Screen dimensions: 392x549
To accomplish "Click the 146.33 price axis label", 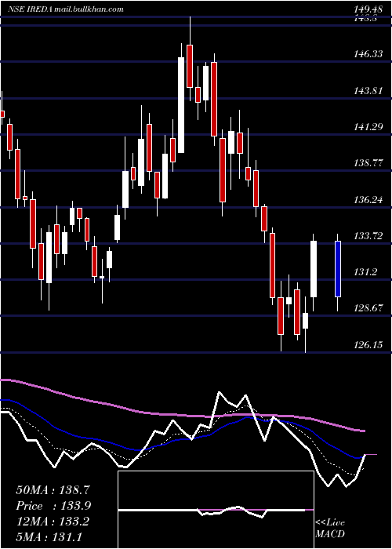I will pos(368,54).
